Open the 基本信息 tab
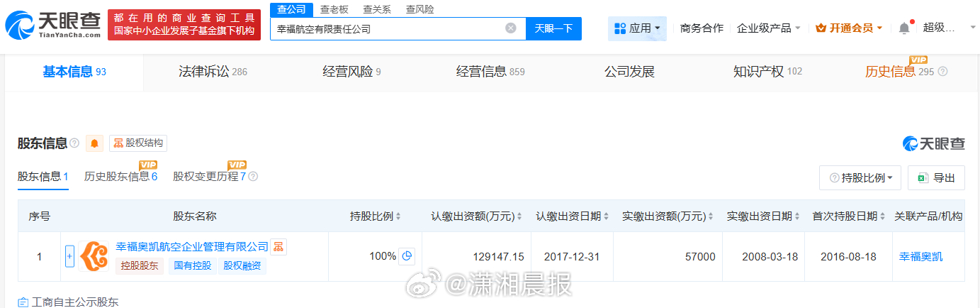980x308 pixels. tap(74, 72)
